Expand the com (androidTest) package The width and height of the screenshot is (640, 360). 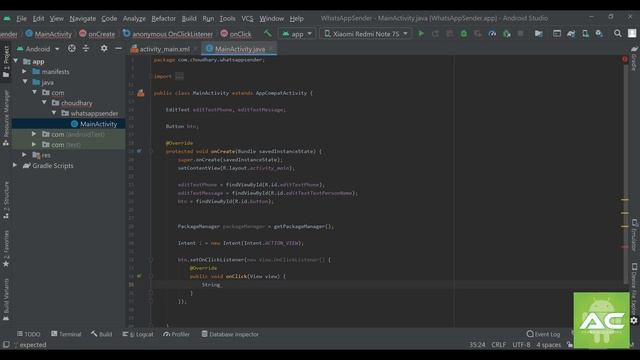point(34,134)
